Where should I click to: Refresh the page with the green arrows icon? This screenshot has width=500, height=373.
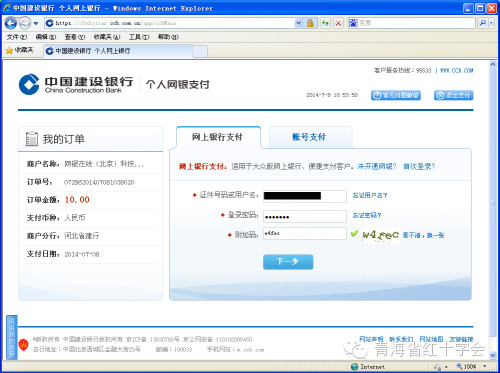(325, 23)
